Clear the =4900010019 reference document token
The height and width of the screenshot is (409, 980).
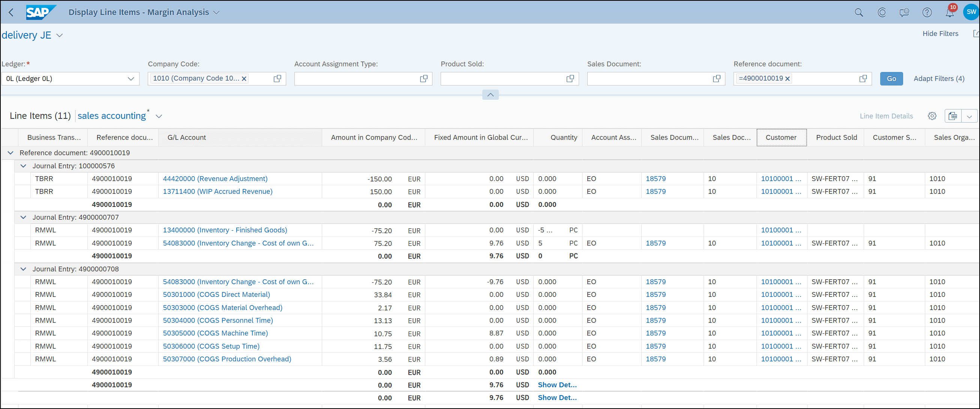pyautogui.click(x=787, y=78)
